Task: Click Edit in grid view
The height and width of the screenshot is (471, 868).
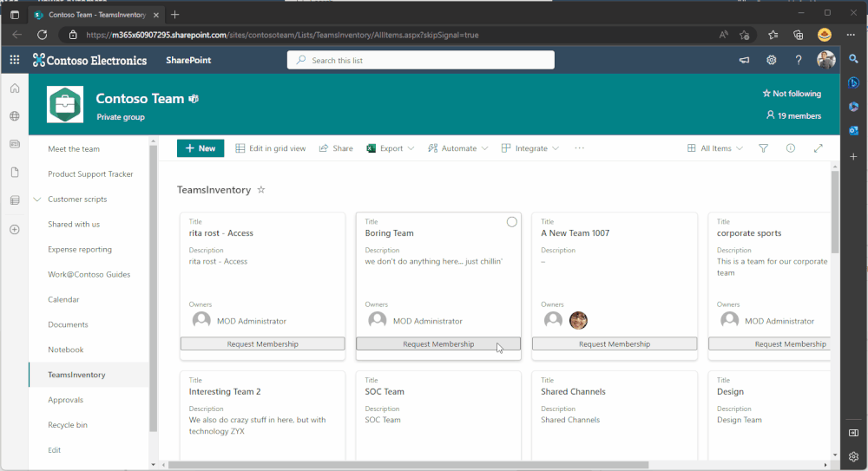Action: coord(271,148)
